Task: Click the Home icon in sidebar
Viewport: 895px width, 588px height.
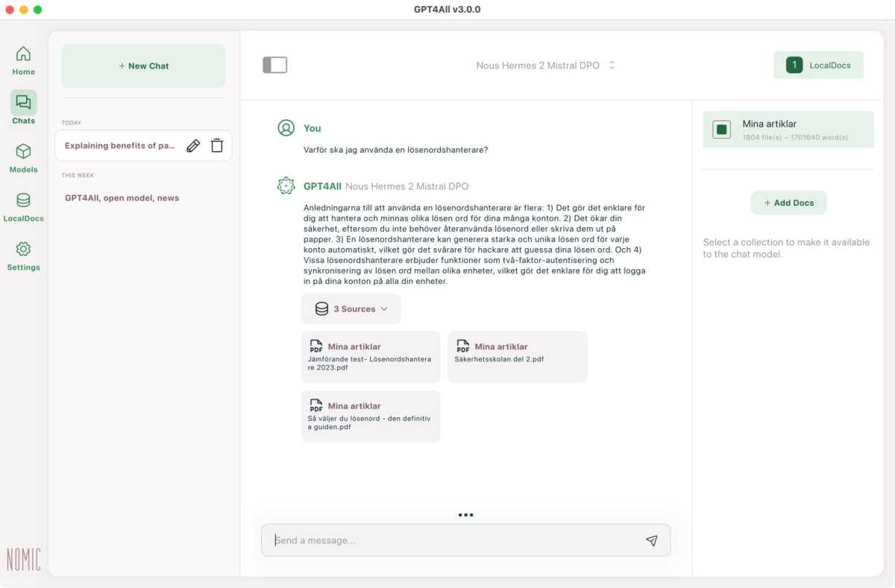Action: [x=23, y=54]
